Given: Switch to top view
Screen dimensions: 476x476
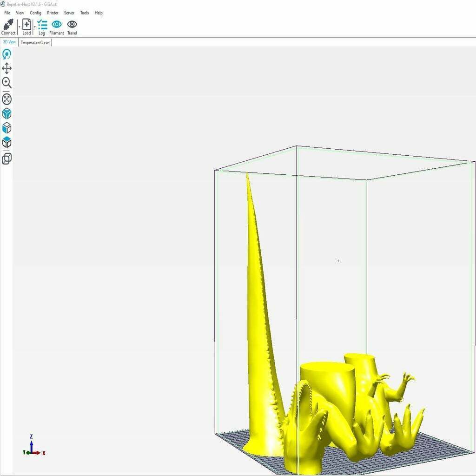Looking at the screenshot, I should click(7, 143).
